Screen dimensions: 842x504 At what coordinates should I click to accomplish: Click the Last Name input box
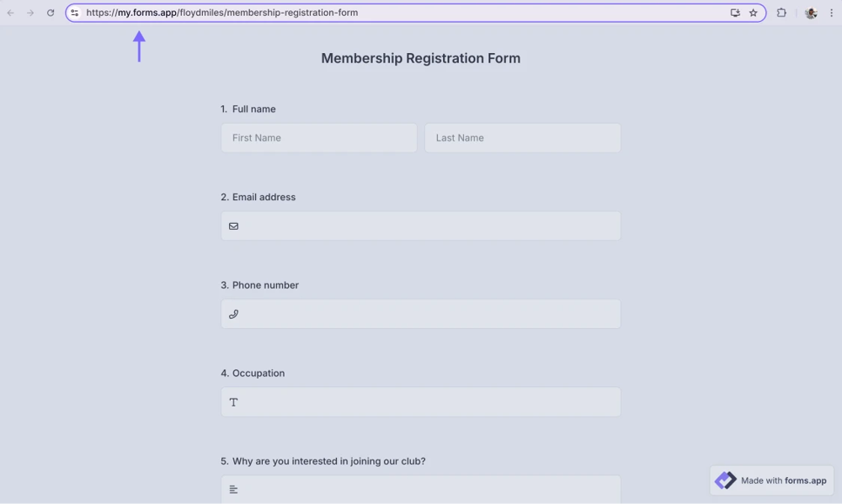pyautogui.click(x=523, y=137)
